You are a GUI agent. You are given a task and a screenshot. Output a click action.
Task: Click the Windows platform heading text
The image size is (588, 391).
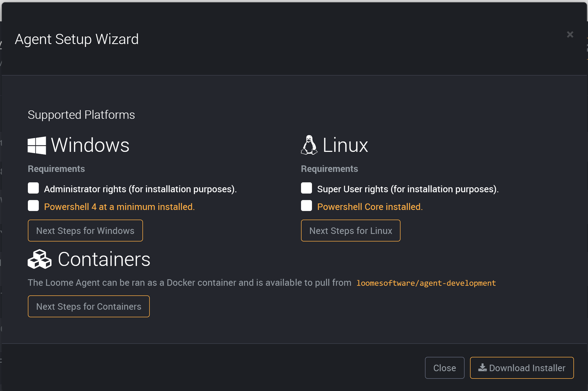(x=90, y=145)
